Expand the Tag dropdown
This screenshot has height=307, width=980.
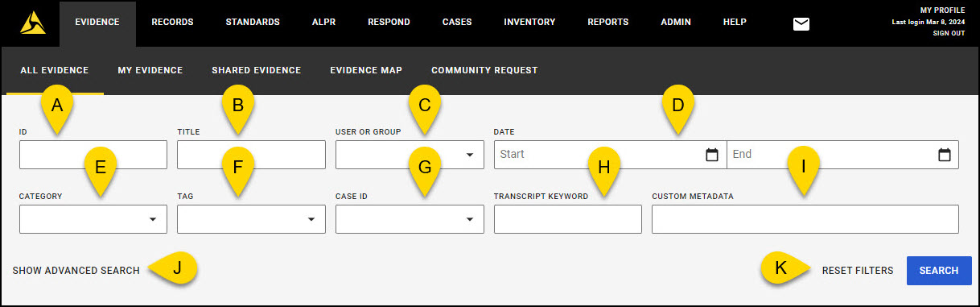coord(311,219)
